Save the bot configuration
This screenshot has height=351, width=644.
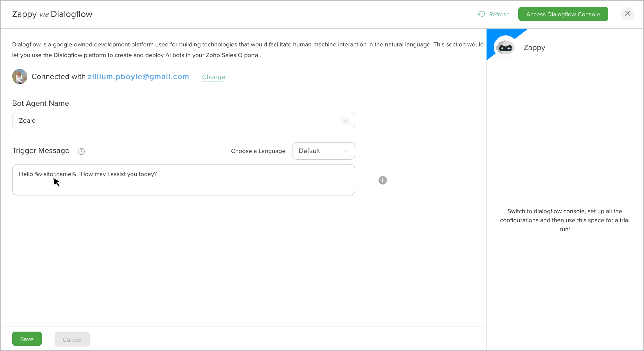[x=27, y=339]
